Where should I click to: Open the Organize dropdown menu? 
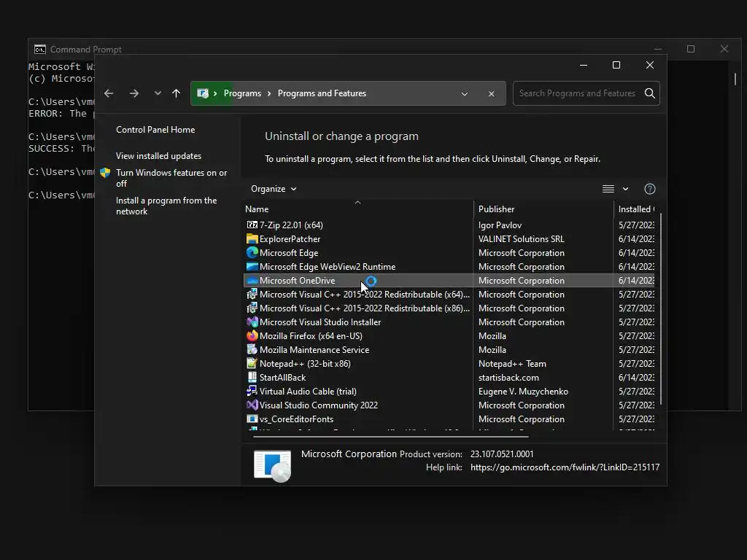pos(274,189)
